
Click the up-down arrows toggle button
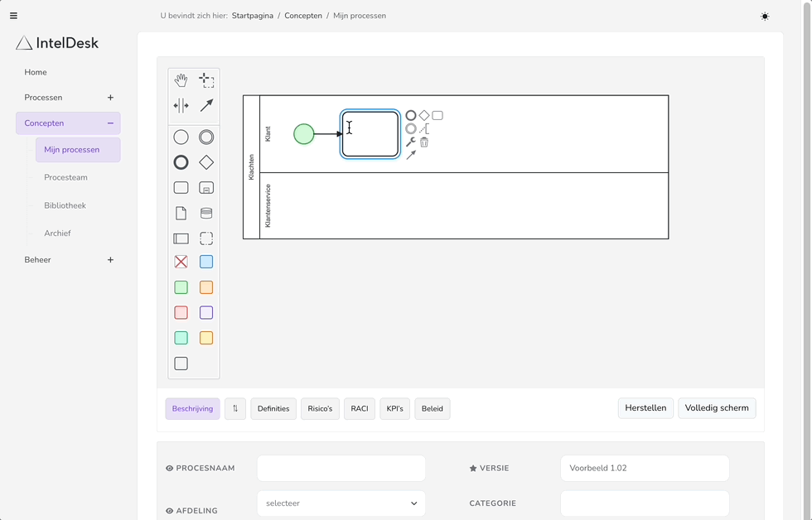click(235, 408)
